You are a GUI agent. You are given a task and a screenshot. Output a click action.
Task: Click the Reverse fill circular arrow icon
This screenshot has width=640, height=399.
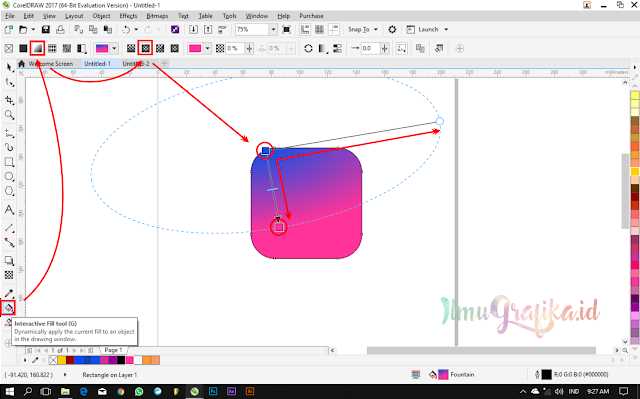point(308,49)
